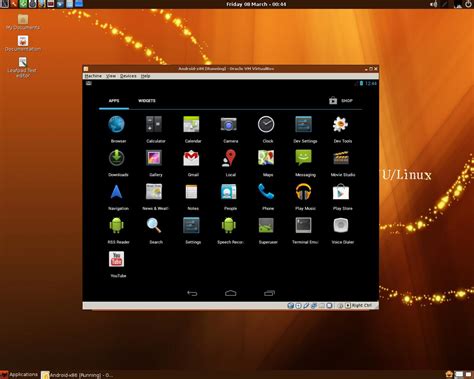Tap the Android home button
Viewport: 474px width, 379px height.
(231, 293)
